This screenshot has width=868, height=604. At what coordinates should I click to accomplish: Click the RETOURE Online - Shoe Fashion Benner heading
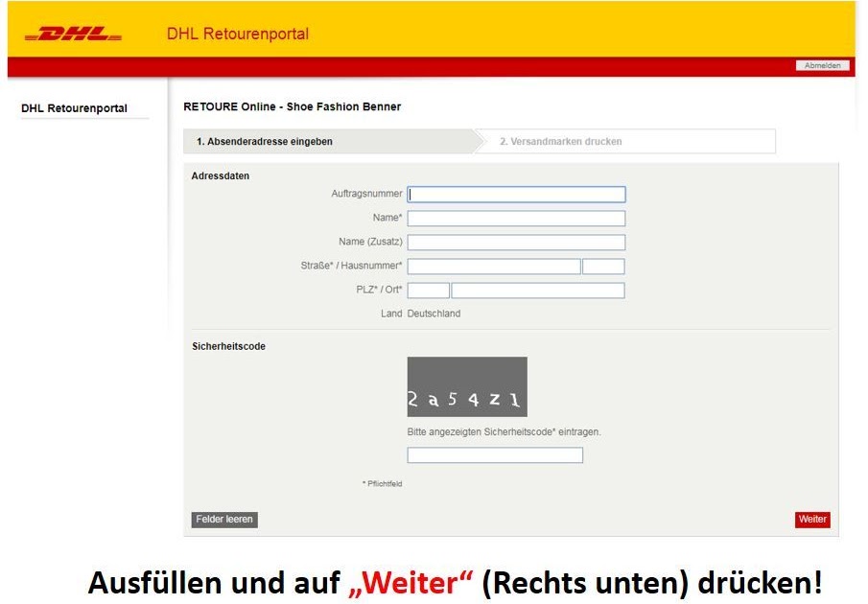293,106
